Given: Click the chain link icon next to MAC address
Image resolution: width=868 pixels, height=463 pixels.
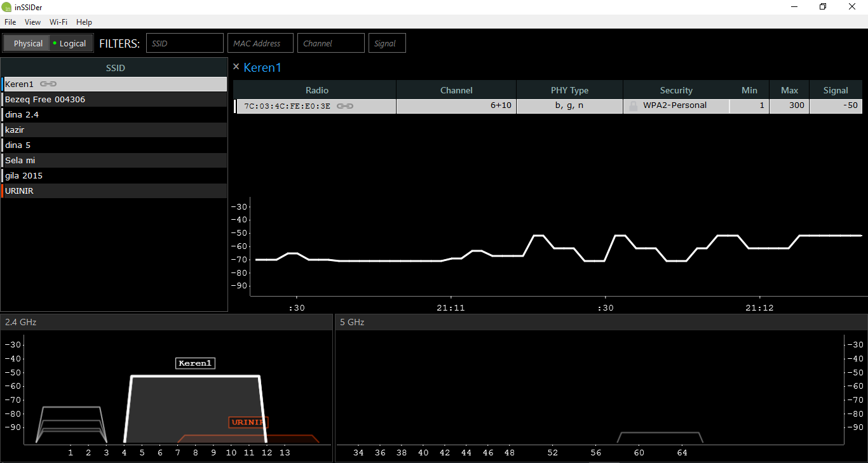Looking at the screenshot, I should click(x=345, y=106).
